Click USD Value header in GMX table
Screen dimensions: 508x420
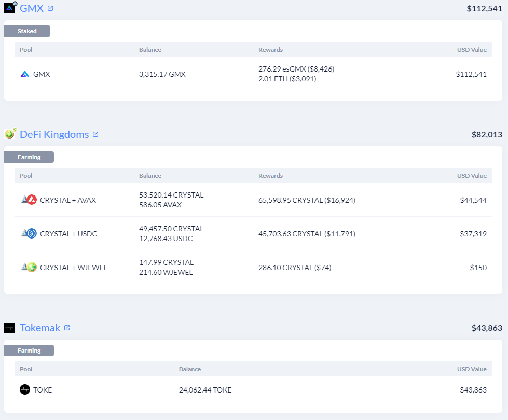click(472, 50)
